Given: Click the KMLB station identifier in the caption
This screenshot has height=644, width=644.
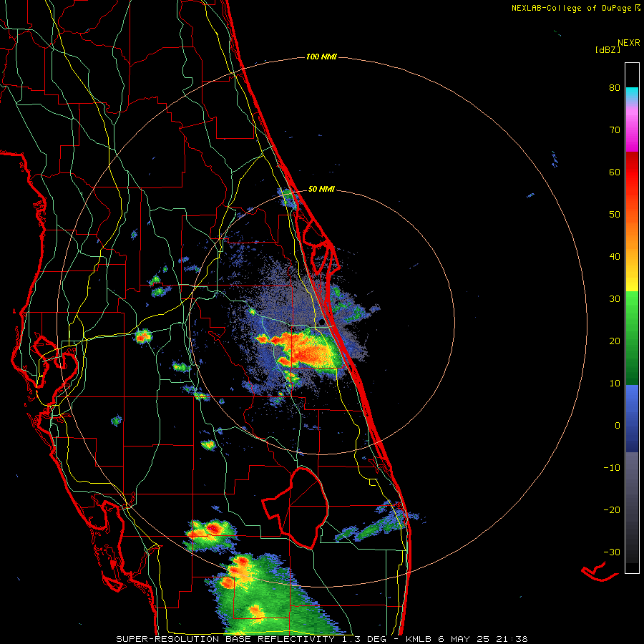Looking at the screenshot, I should (420, 639).
